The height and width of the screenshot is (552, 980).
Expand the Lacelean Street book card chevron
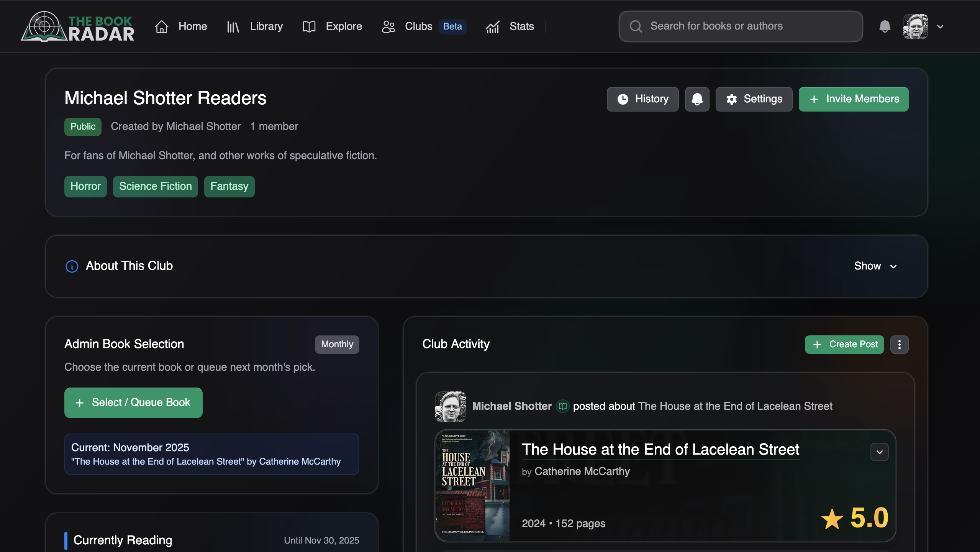(x=879, y=452)
